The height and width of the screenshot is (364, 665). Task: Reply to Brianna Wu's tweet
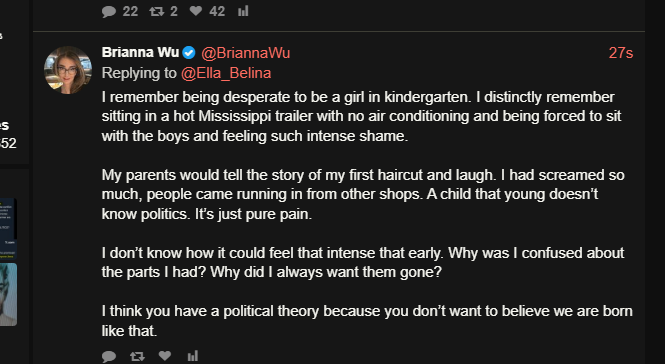pyautogui.click(x=109, y=356)
